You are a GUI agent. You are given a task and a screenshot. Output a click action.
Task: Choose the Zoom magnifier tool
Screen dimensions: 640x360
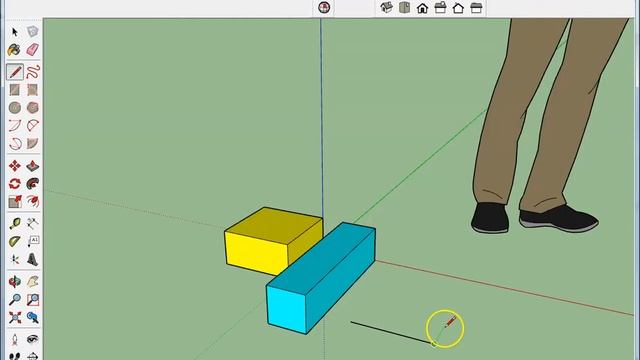click(x=15, y=299)
